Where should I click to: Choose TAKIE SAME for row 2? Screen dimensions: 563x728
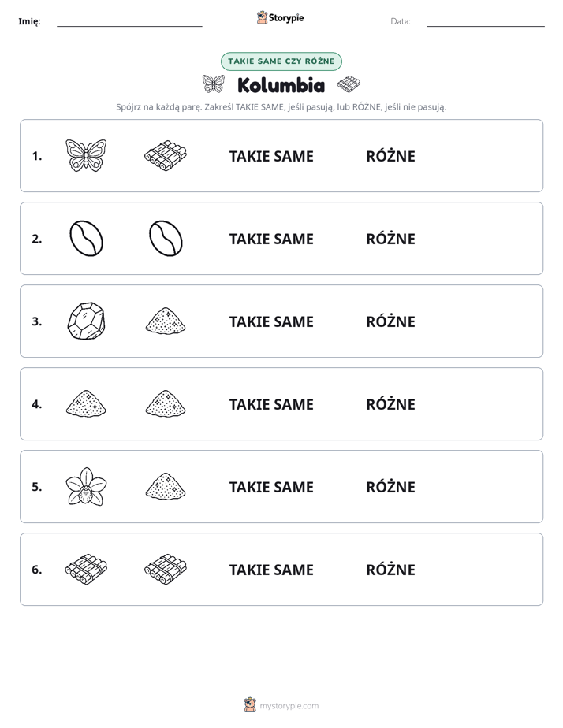tap(271, 239)
